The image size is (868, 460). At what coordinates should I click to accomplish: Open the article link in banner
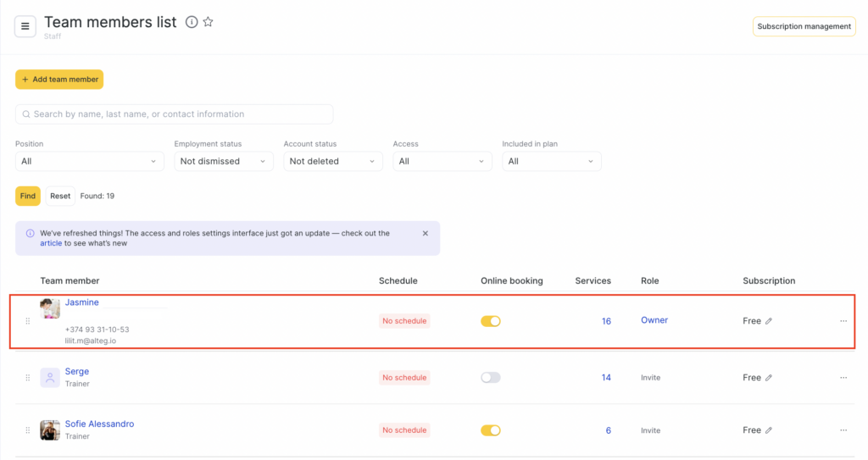(51, 243)
